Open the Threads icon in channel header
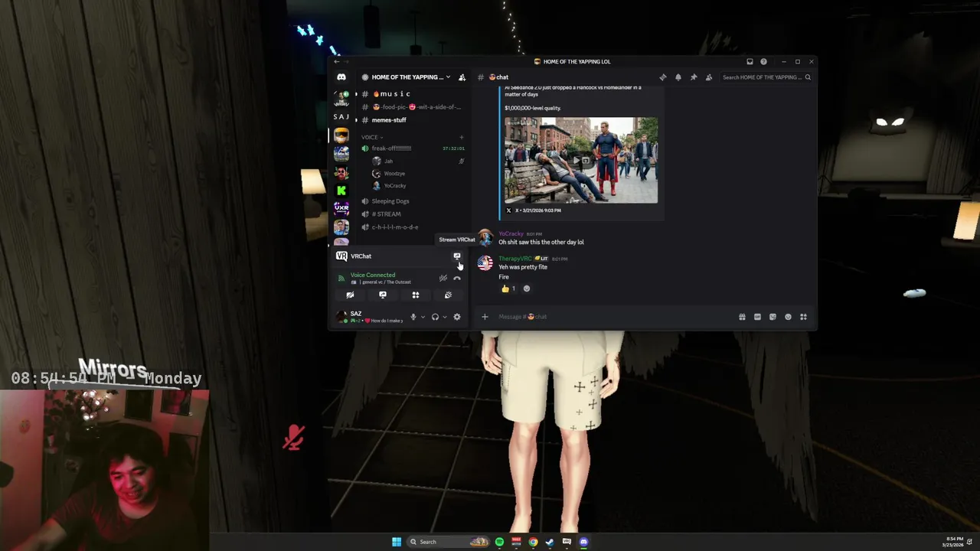 [x=663, y=77]
